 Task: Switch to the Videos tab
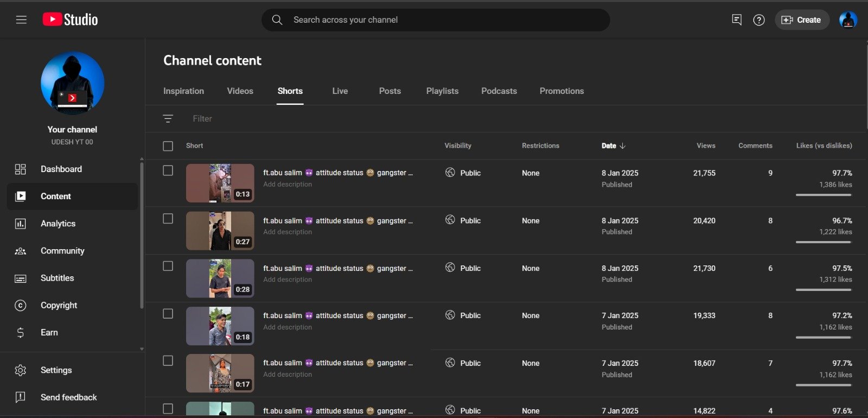240,91
